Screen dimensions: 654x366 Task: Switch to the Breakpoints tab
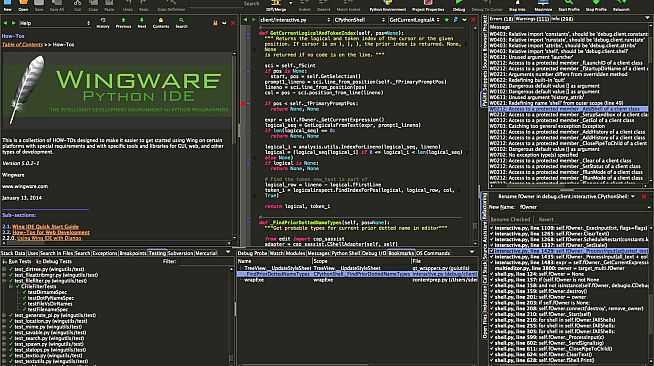point(133,253)
